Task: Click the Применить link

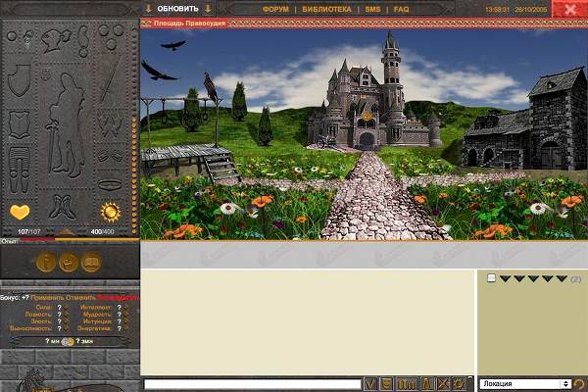Action: [48, 298]
